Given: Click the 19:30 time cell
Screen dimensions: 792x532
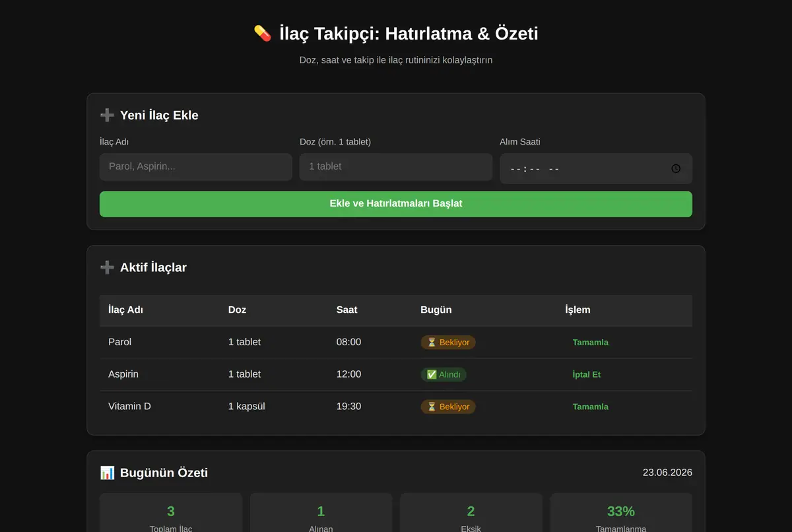Looking at the screenshot, I should [x=348, y=407].
